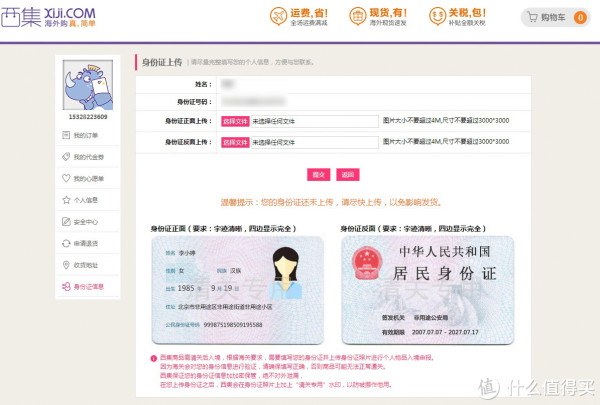Click the edit icon for 安全中心

[66, 222]
